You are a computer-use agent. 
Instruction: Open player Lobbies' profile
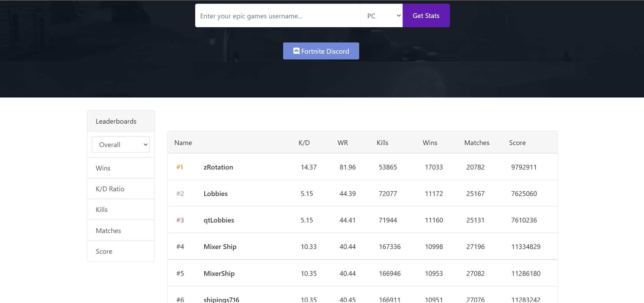pos(216,194)
